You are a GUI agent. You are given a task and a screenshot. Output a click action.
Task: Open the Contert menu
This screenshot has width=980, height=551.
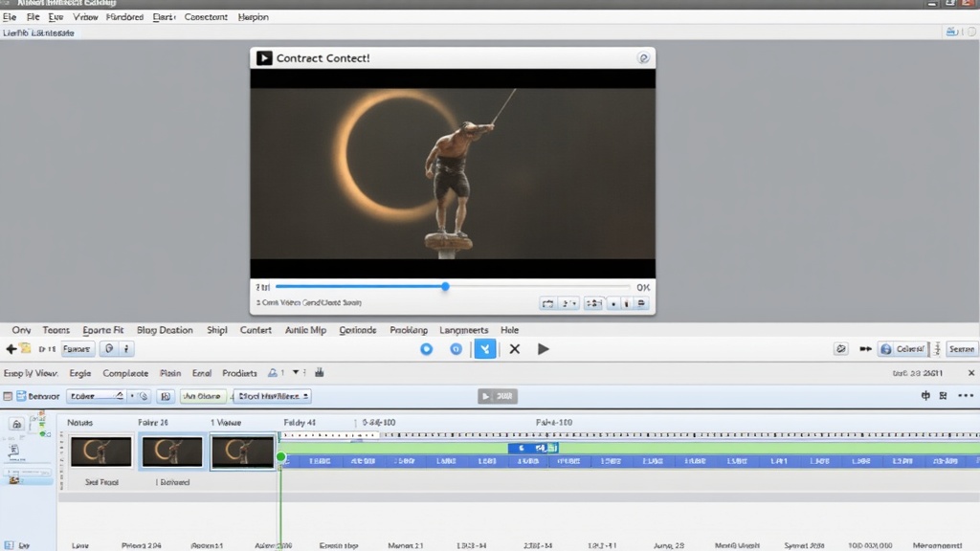[256, 330]
